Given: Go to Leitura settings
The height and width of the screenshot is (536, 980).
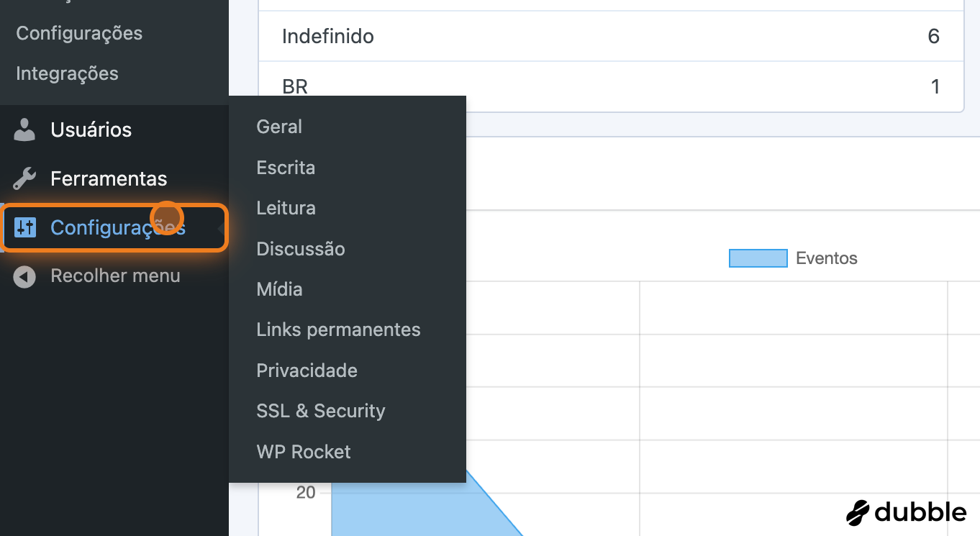Looking at the screenshot, I should 286,208.
